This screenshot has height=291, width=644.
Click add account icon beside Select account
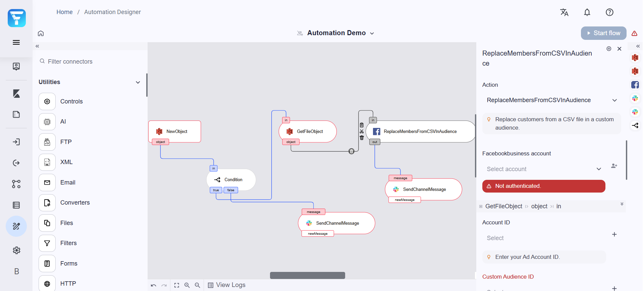(x=614, y=166)
